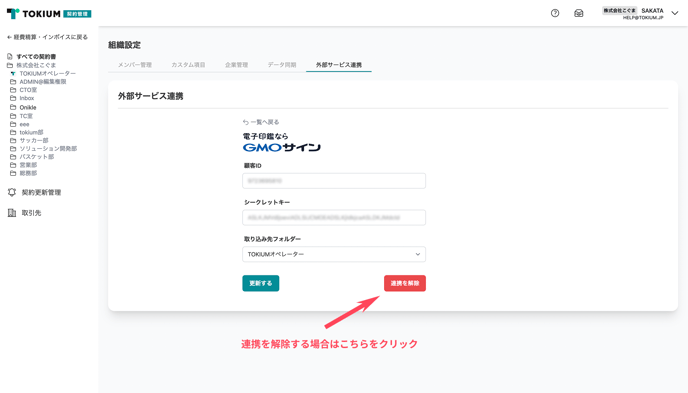Click the folder icon beside Onikle
Image resolution: width=688 pixels, height=393 pixels.
(13, 107)
